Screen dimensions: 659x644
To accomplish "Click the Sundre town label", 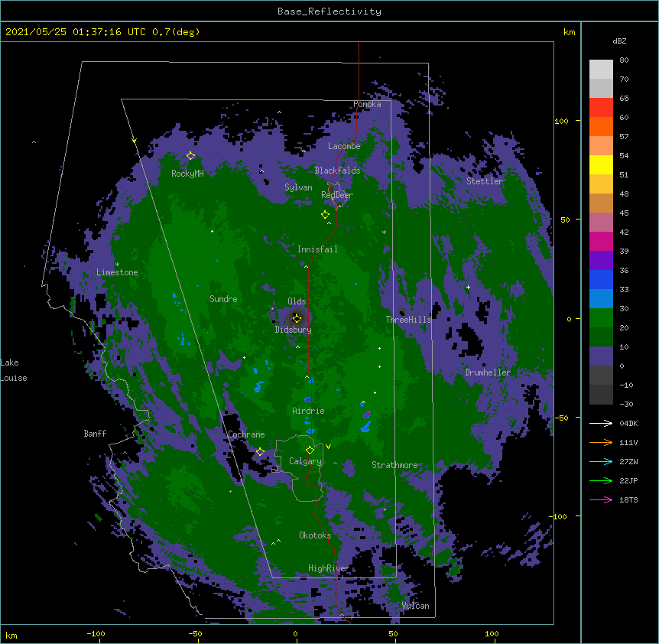I will 223,299.
